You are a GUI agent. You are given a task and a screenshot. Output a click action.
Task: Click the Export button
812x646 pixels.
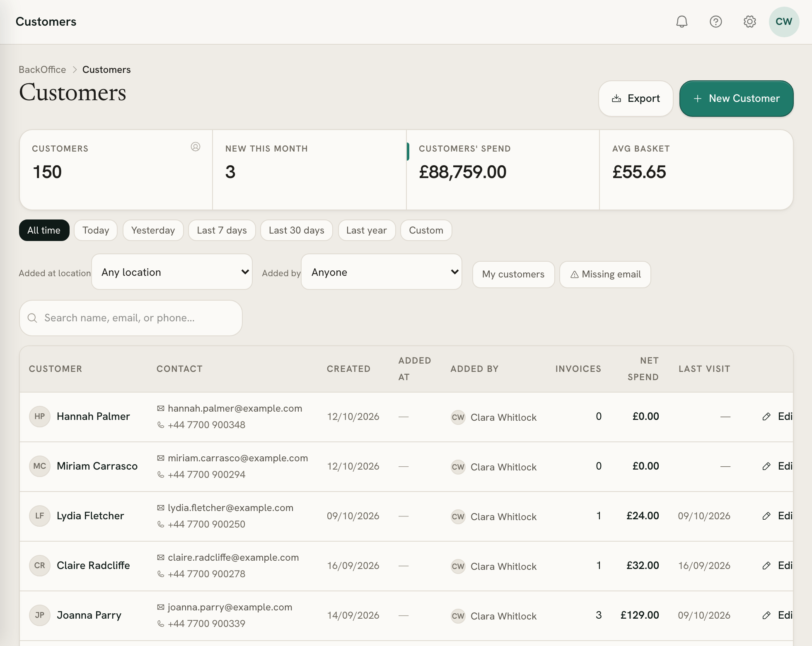click(636, 99)
